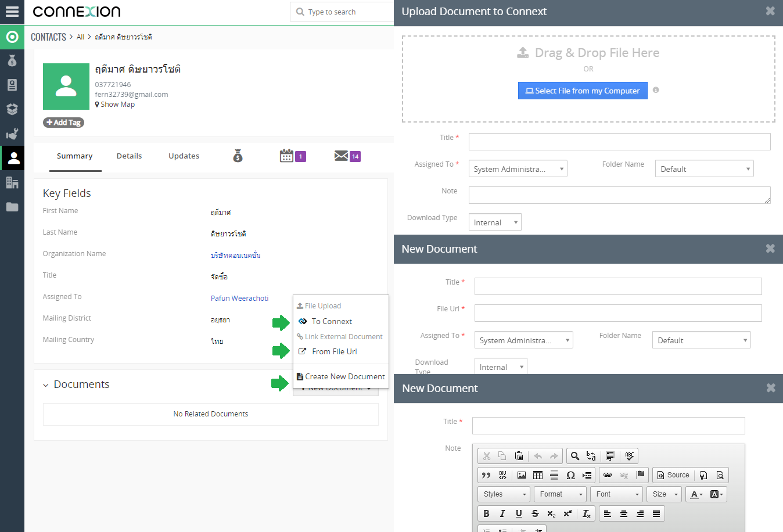Open the folder icon in left sidebar
The height and width of the screenshot is (532, 783).
[12, 207]
